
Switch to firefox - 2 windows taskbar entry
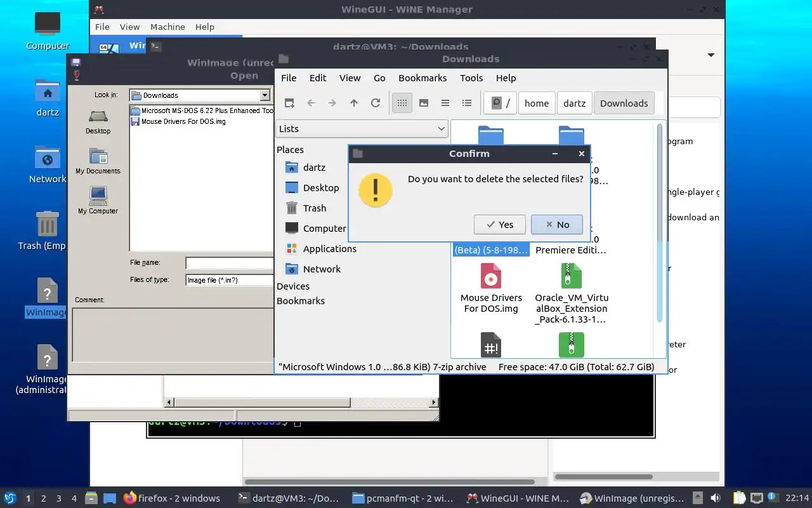pos(172,498)
